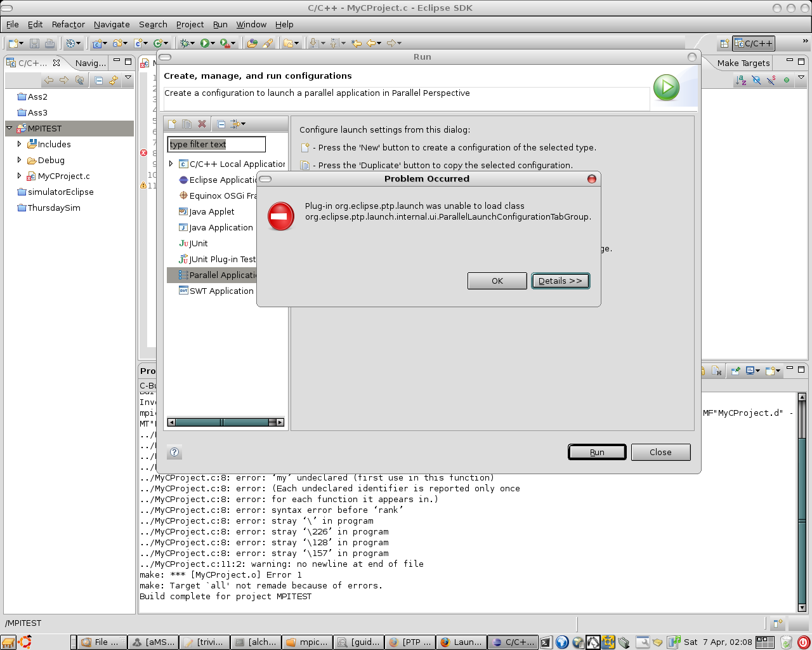The height and width of the screenshot is (650, 812).
Task: Switch to the Make Targets view tab
Action: point(743,63)
